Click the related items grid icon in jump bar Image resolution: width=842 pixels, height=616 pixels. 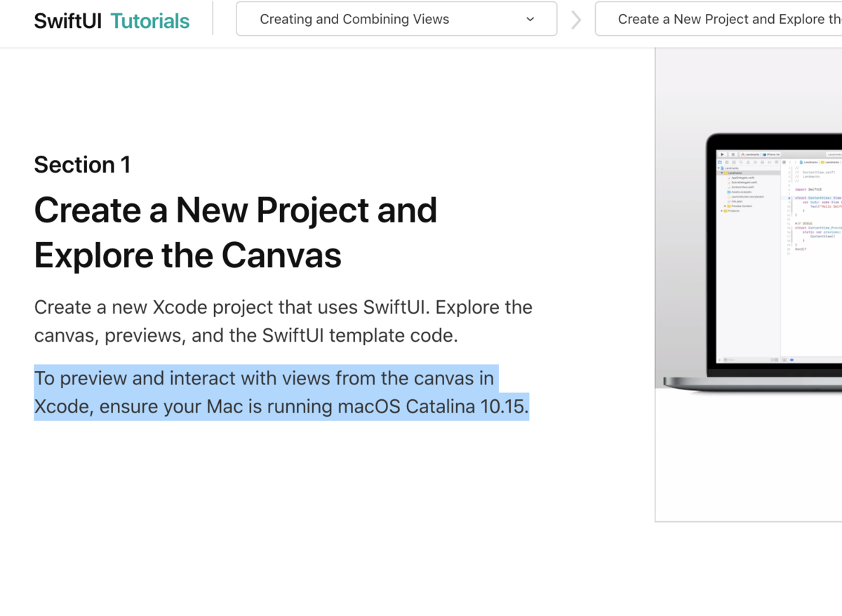pos(784,162)
